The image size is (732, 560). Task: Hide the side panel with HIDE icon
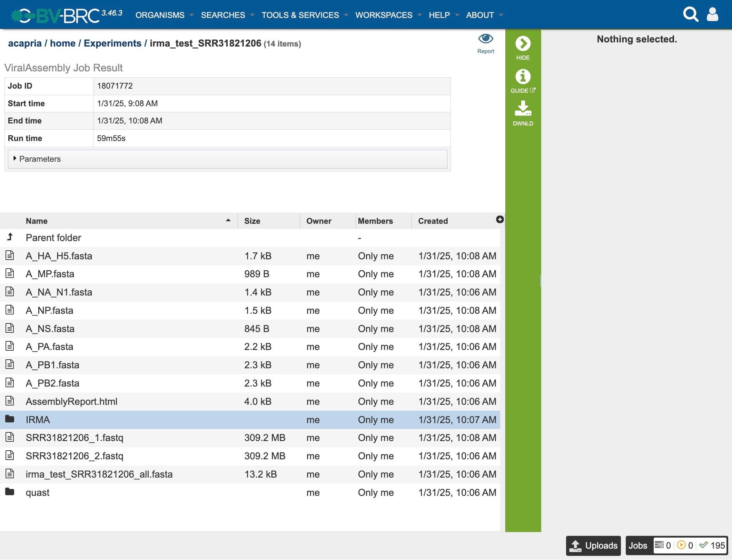coord(523,44)
